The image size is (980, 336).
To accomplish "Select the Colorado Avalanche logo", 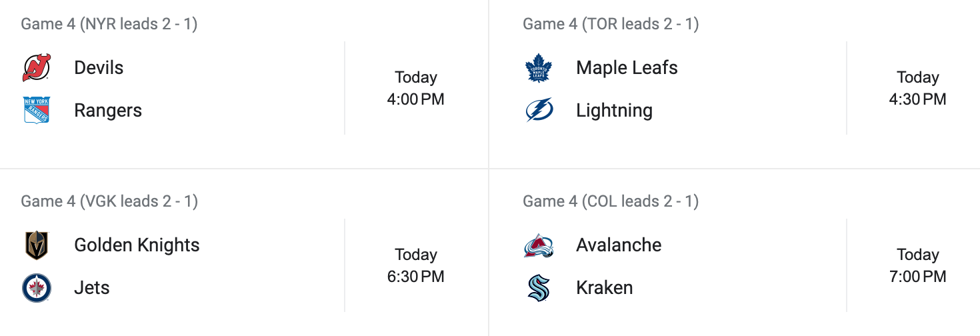I will pyautogui.click(x=538, y=245).
